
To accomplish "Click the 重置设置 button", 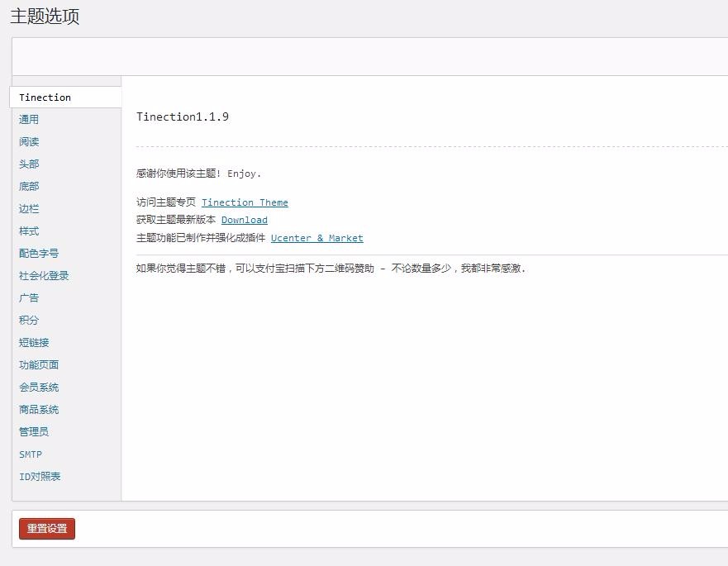I will click(46, 529).
